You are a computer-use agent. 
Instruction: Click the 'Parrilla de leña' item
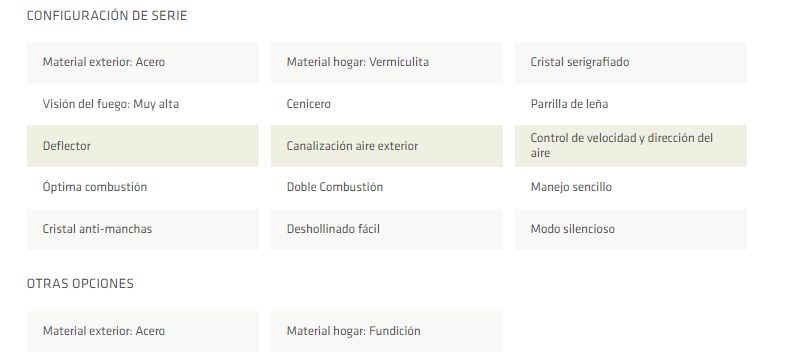[569, 104]
